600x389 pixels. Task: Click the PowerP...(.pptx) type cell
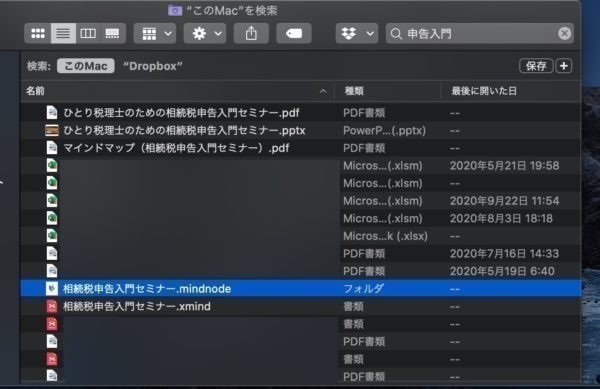point(384,130)
